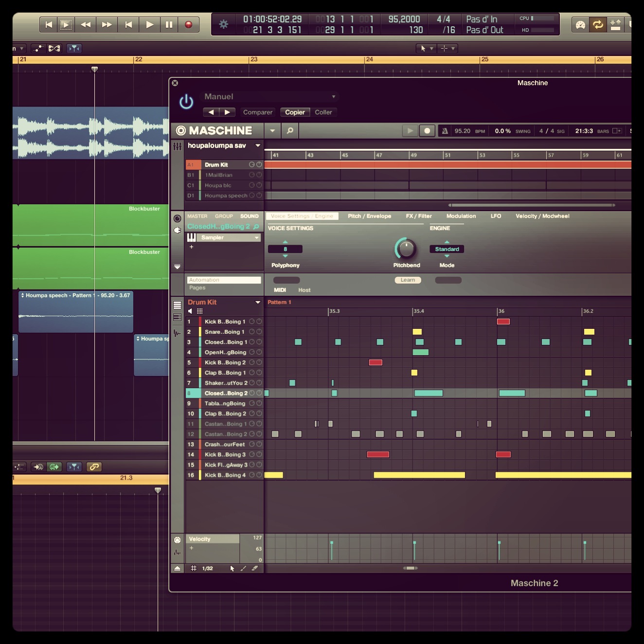This screenshot has height=644, width=644.
Task: Click the plug icon for plug-in view
Action: point(177,230)
